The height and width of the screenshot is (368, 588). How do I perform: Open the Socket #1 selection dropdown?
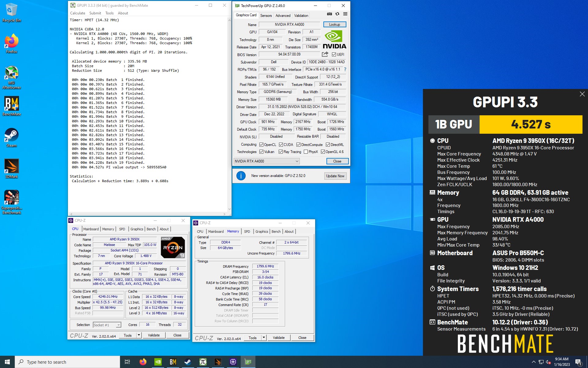point(107,325)
